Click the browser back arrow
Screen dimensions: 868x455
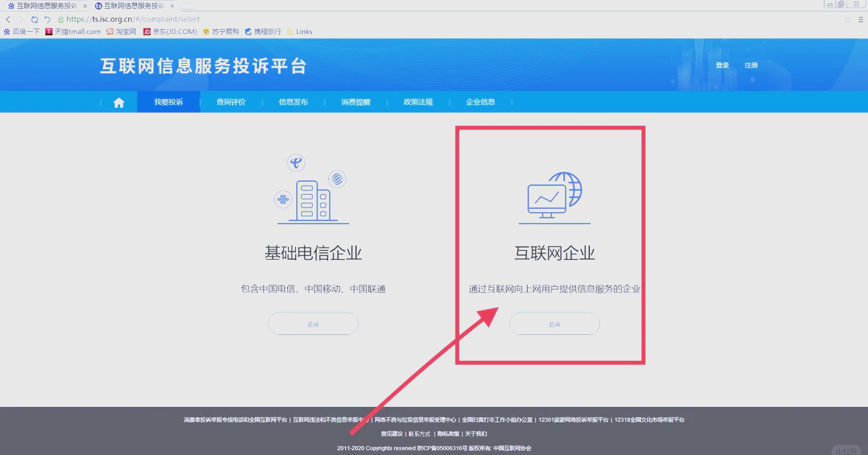tap(8, 20)
